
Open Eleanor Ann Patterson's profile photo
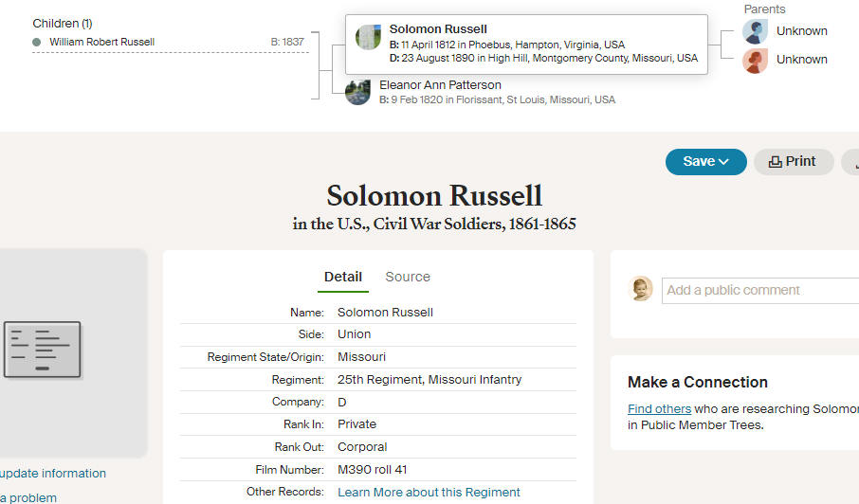click(x=357, y=93)
